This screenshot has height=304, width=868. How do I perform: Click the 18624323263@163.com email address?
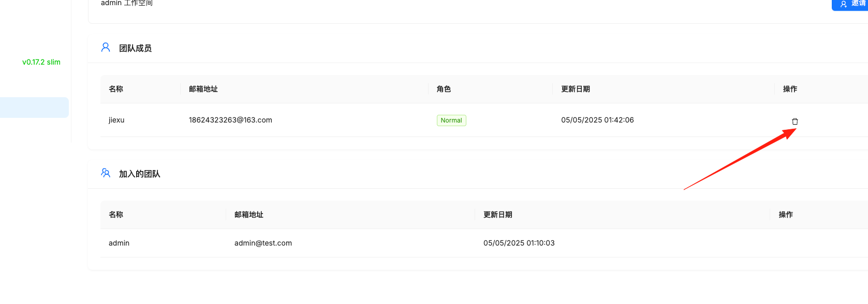point(230,120)
